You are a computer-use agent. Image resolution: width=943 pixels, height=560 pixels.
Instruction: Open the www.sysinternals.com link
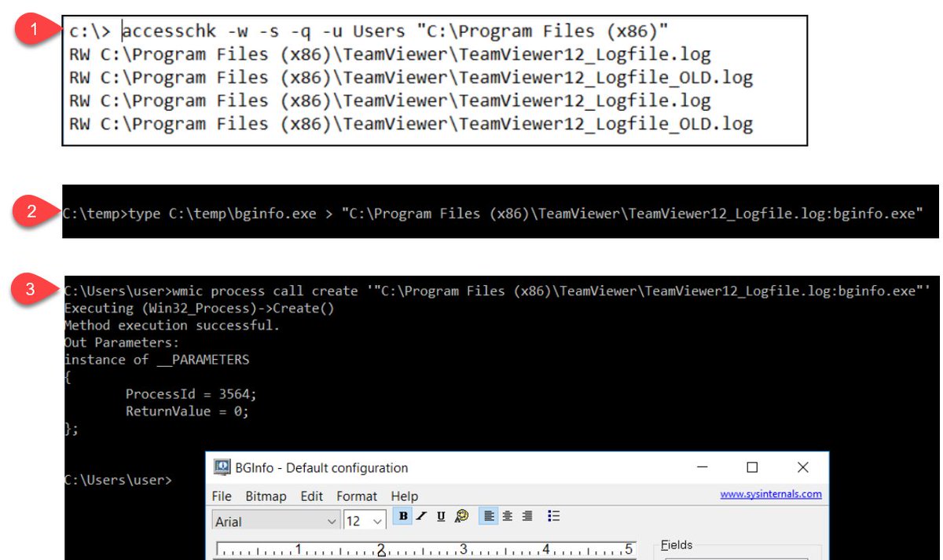click(x=771, y=494)
